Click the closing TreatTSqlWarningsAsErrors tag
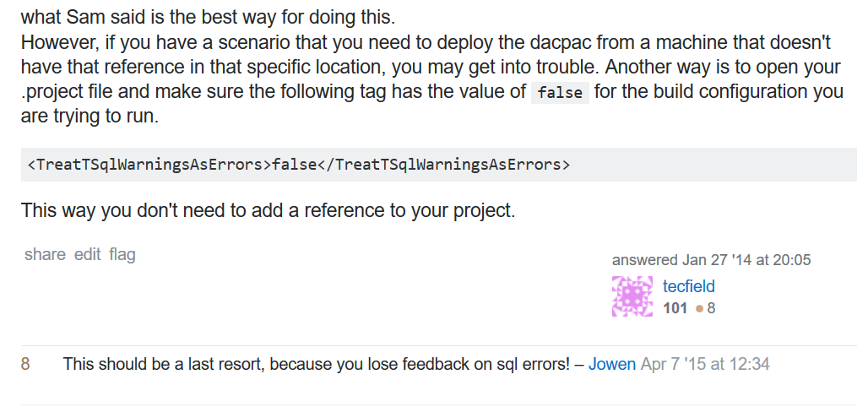 point(444,165)
